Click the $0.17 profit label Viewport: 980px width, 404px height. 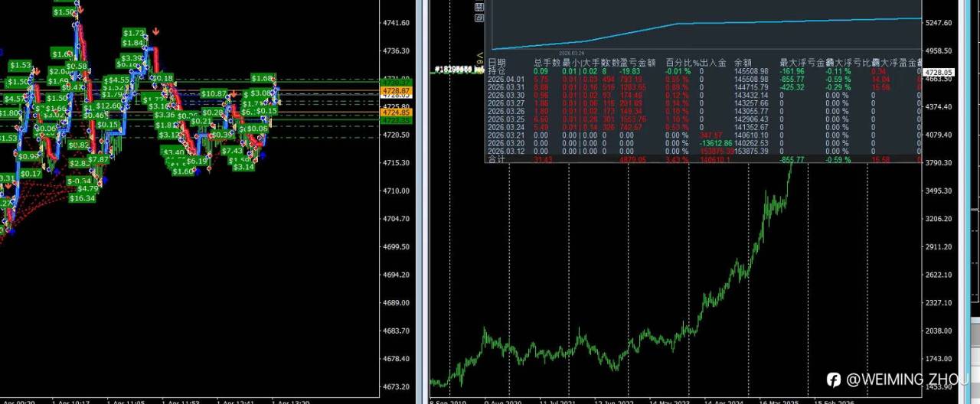(31, 174)
